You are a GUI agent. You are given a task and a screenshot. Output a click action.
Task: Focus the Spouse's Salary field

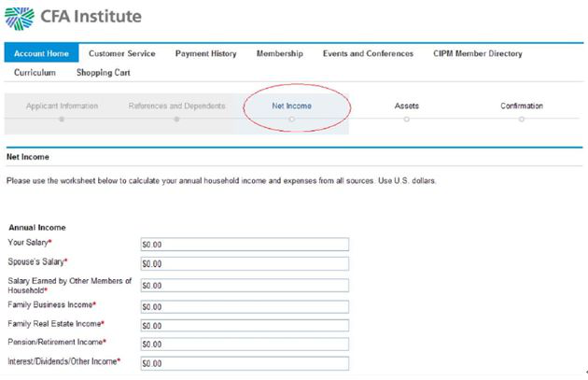point(244,264)
